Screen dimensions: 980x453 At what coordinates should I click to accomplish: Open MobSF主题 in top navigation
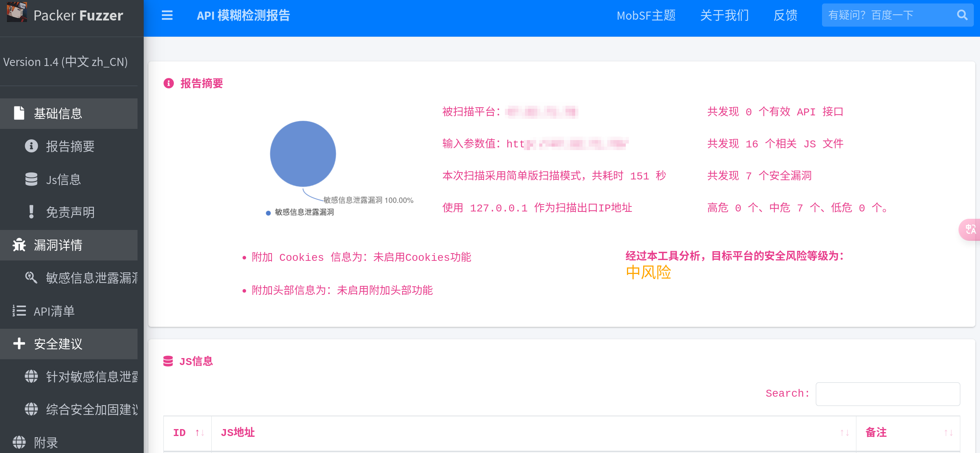pos(646,15)
